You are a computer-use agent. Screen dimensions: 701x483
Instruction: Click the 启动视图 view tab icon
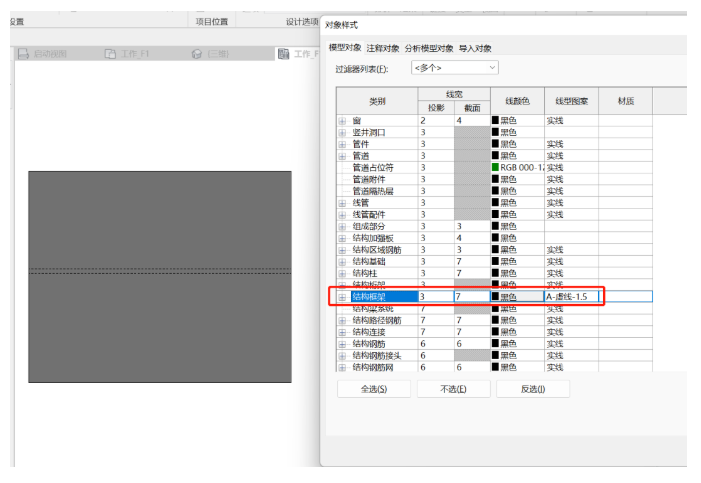[23, 54]
